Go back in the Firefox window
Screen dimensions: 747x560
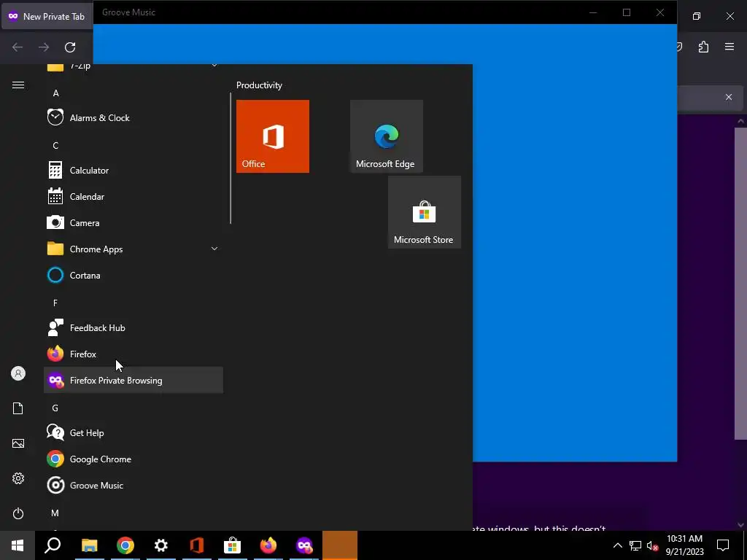[18, 47]
